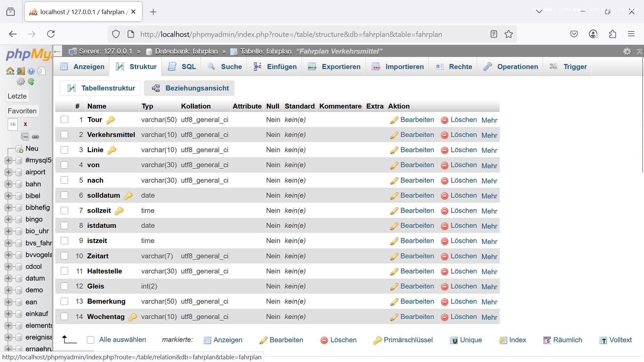Bookmark this page with the star icon

click(508, 34)
